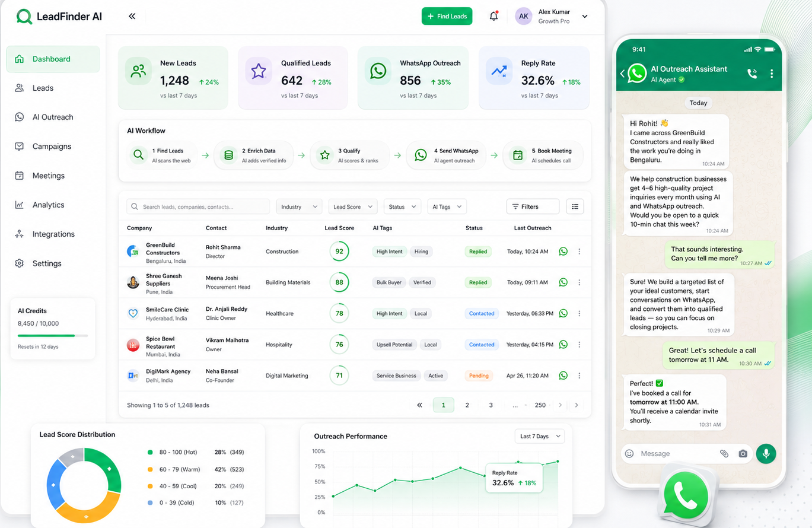Open more options for Spice Bowl Restaurant row
Image resolution: width=812 pixels, height=528 pixels.
tap(579, 344)
